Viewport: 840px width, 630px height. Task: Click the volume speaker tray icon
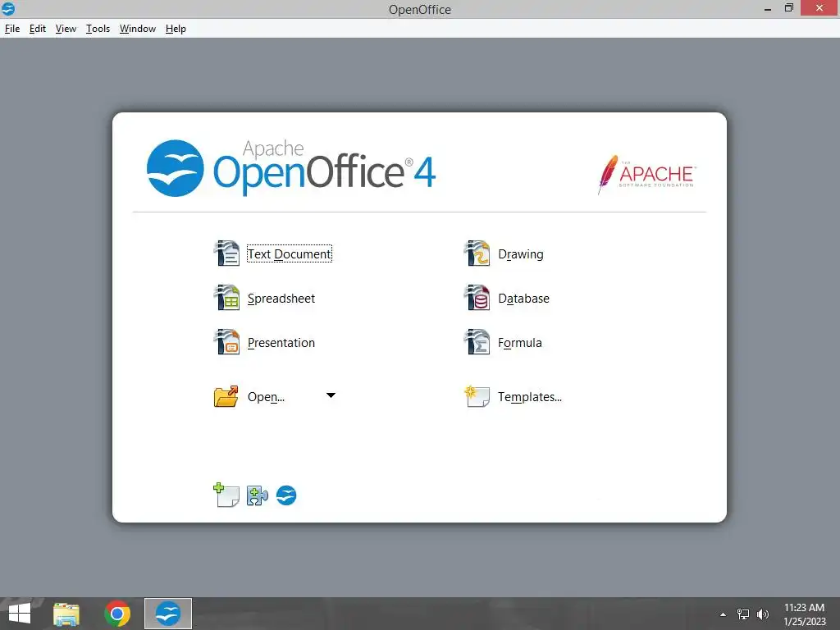click(x=763, y=614)
